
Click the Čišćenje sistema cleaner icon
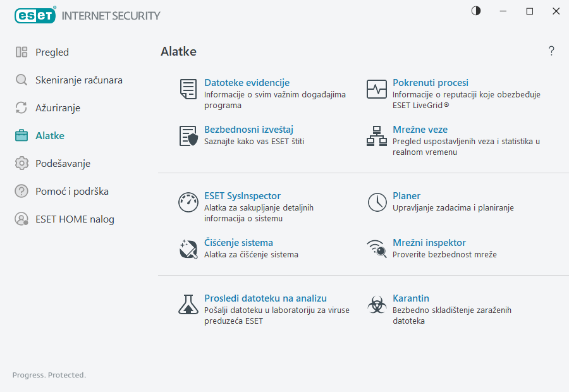[188, 248]
